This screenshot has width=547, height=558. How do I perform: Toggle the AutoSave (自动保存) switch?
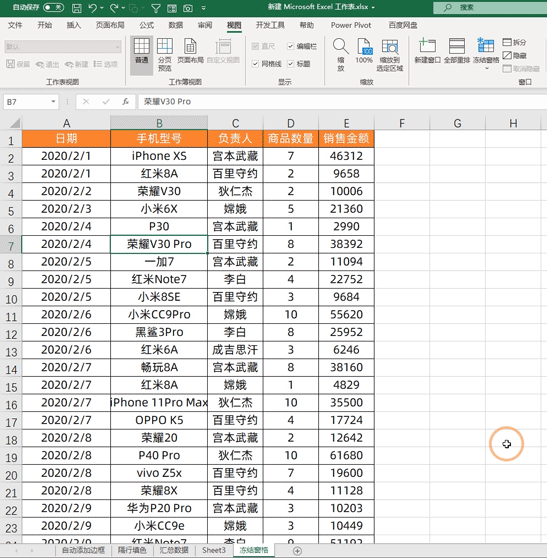pos(53,7)
